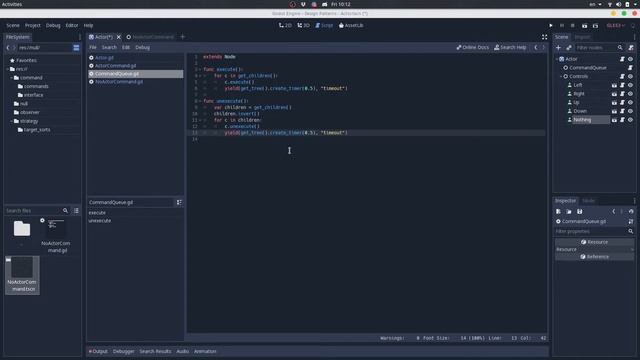Open Online Docs
640x360 pixels.
[x=473, y=47]
